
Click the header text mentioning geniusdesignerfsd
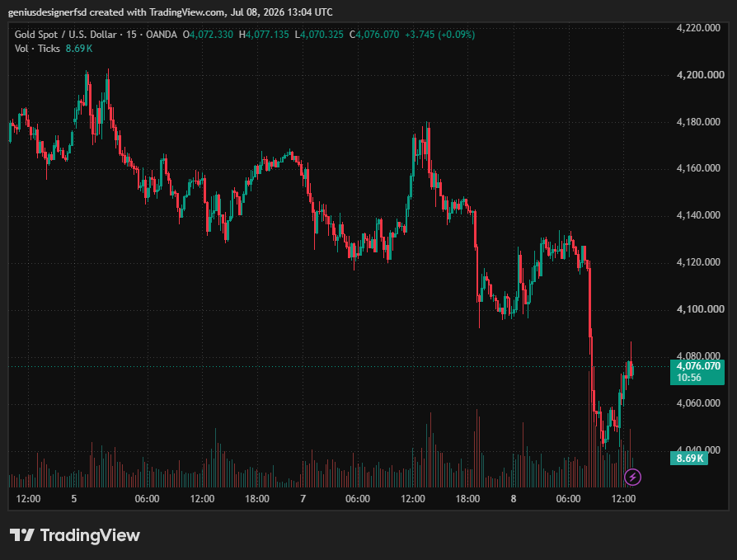tap(170, 12)
